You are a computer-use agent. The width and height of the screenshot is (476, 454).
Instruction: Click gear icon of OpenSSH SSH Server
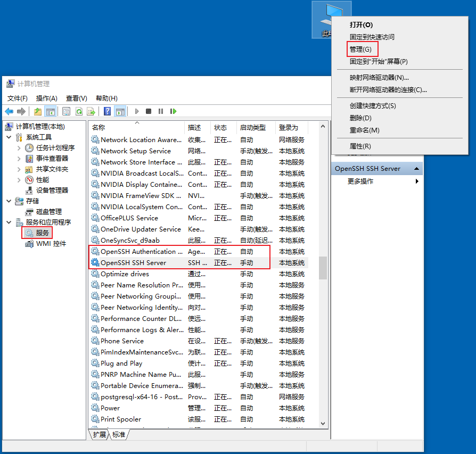coord(95,262)
